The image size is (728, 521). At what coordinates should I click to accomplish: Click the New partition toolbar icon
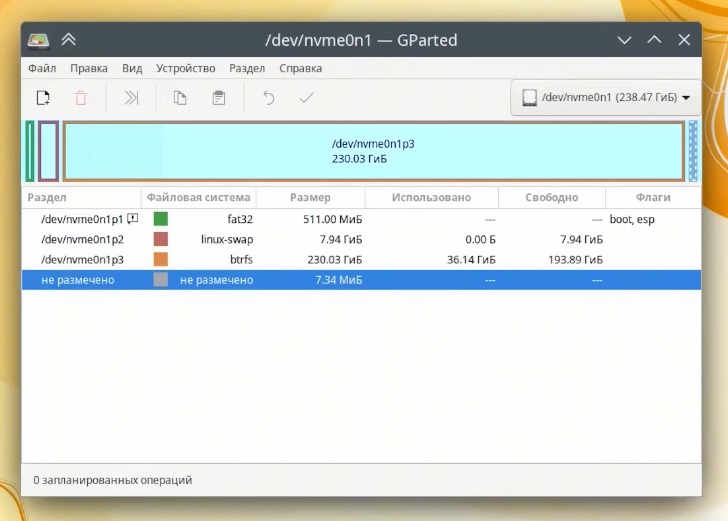coord(43,98)
